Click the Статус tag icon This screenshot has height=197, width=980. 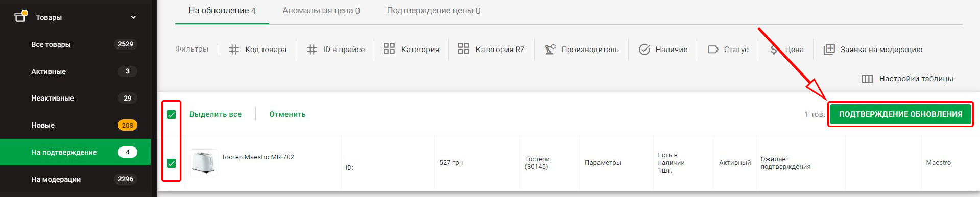point(713,50)
